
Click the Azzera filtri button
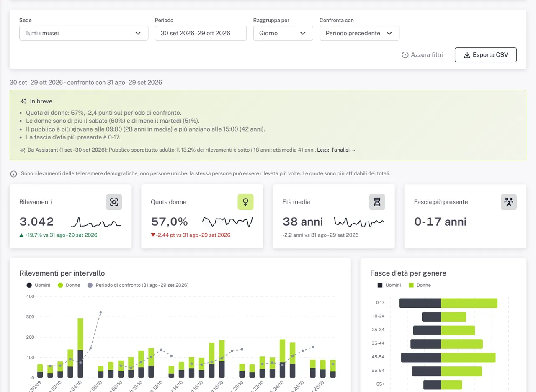coord(423,55)
